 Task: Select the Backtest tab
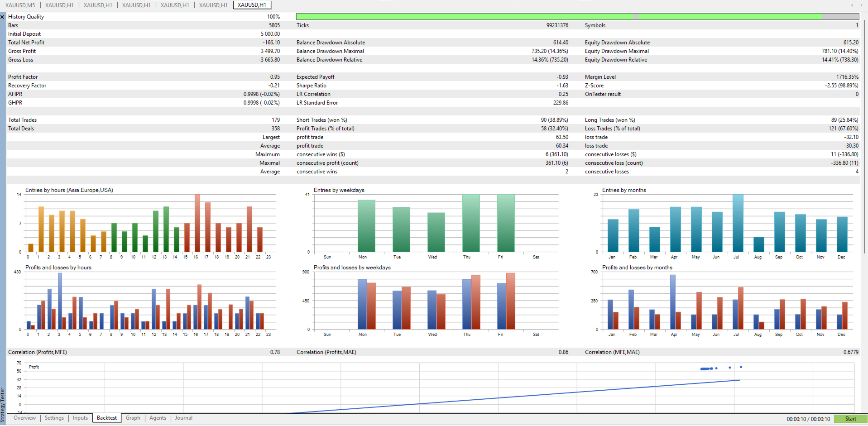(x=107, y=418)
